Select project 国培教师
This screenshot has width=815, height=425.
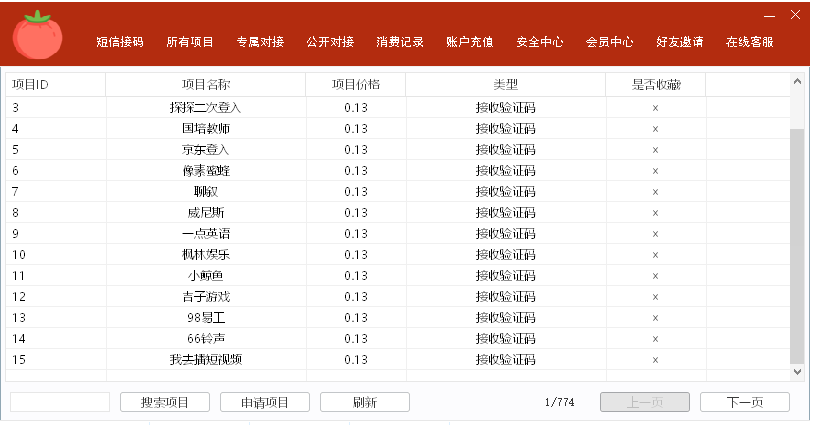pos(206,128)
